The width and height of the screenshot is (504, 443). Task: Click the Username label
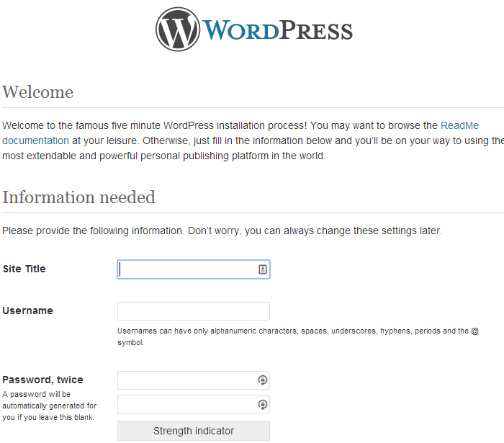[x=27, y=310]
